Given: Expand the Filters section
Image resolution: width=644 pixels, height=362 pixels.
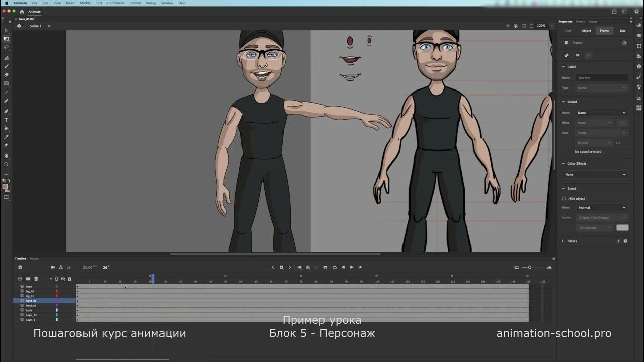Looking at the screenshot, I should (x=563, y=241).
